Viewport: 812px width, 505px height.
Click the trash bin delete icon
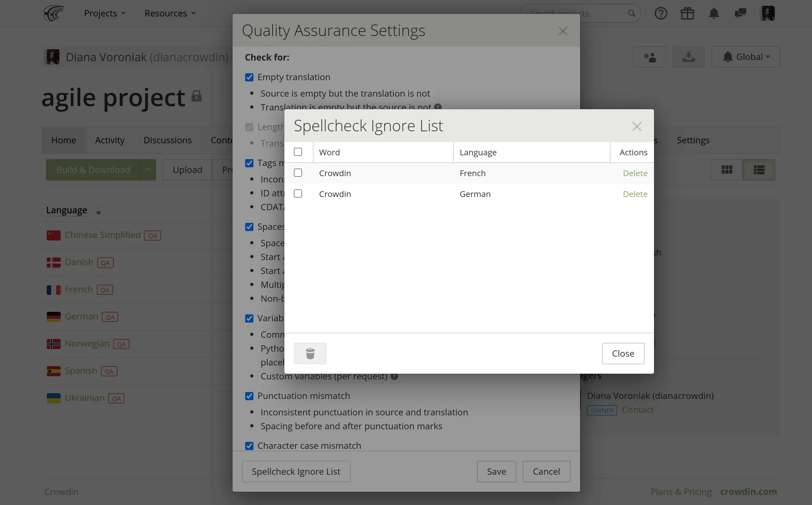pos(310,353)
